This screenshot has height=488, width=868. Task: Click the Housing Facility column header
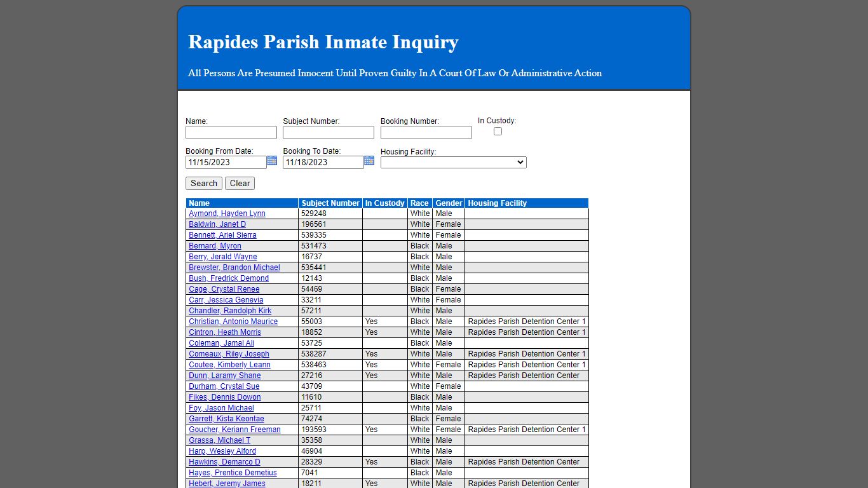527,203
